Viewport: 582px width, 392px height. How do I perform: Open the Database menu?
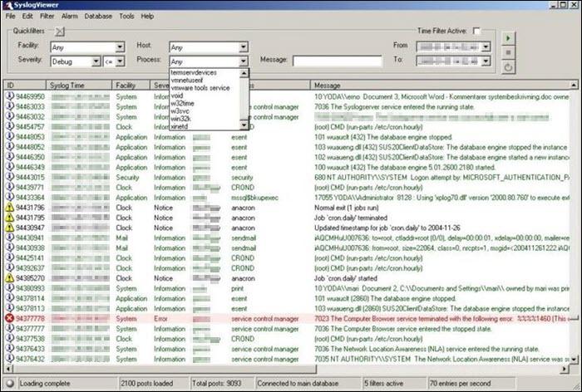(98, 17)
